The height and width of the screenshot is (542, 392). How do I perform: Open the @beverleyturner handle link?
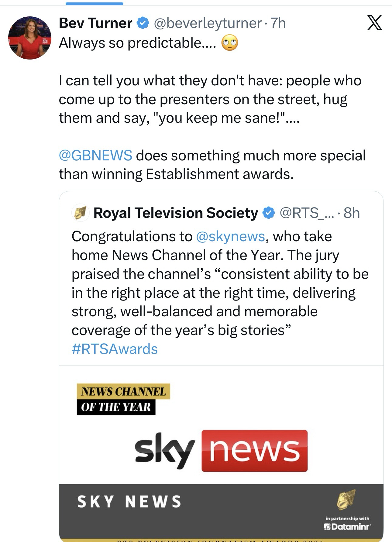[x=208, y=23]
